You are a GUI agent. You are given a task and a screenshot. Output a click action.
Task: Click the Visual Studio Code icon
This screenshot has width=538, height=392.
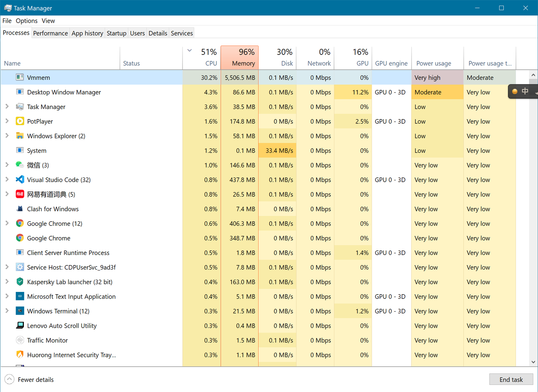pyautogui.click(x=20, y=179)
